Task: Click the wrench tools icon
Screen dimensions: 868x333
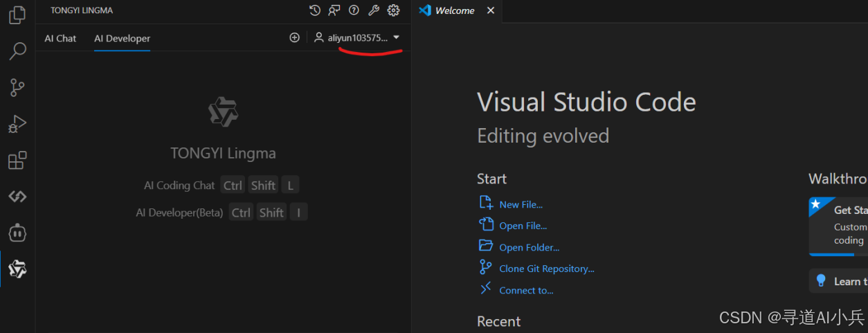Action: [x=373, y=10]
